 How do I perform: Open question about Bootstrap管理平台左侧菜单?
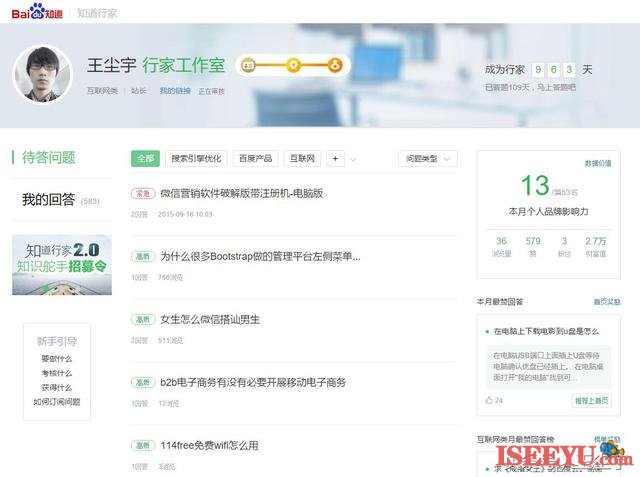260,256
